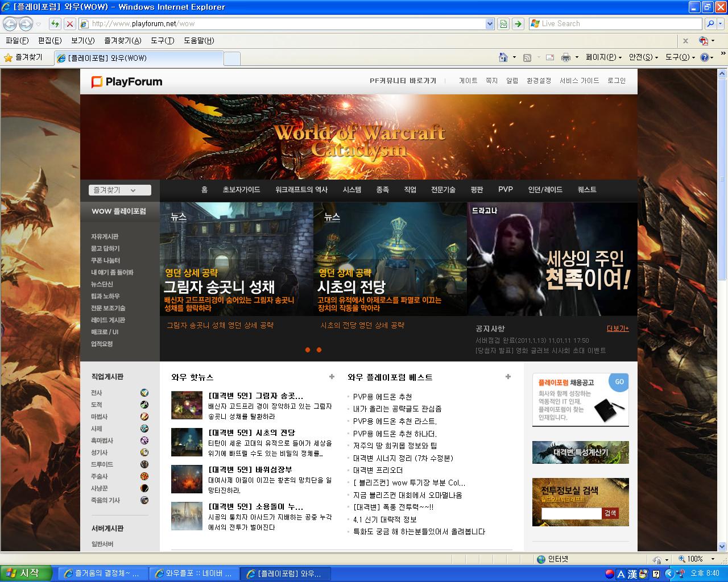Open the Print options dropdown arrow
Image resolution: width=728 pixels, height=582 pixels.
(x=577, y=57)
